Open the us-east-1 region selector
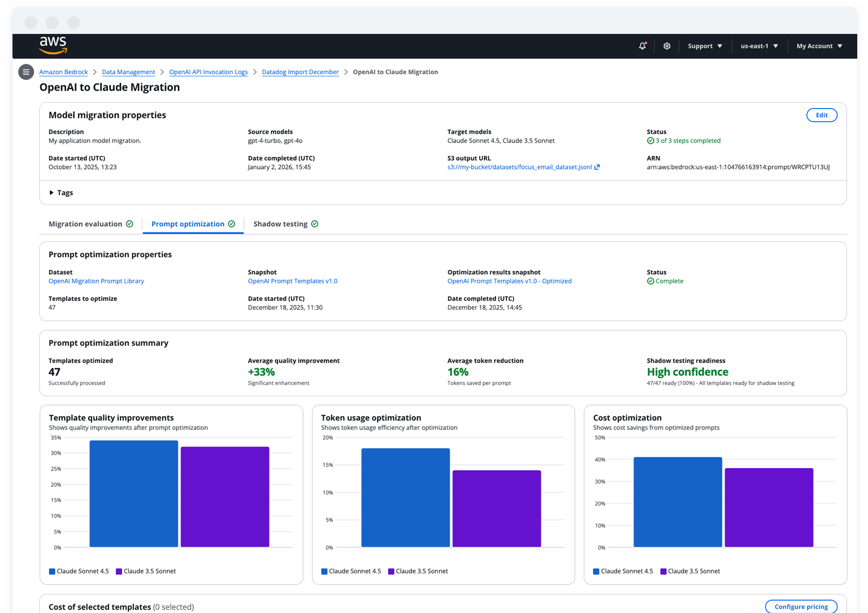Viewport: 868px width, 613px height. [759, 46]
